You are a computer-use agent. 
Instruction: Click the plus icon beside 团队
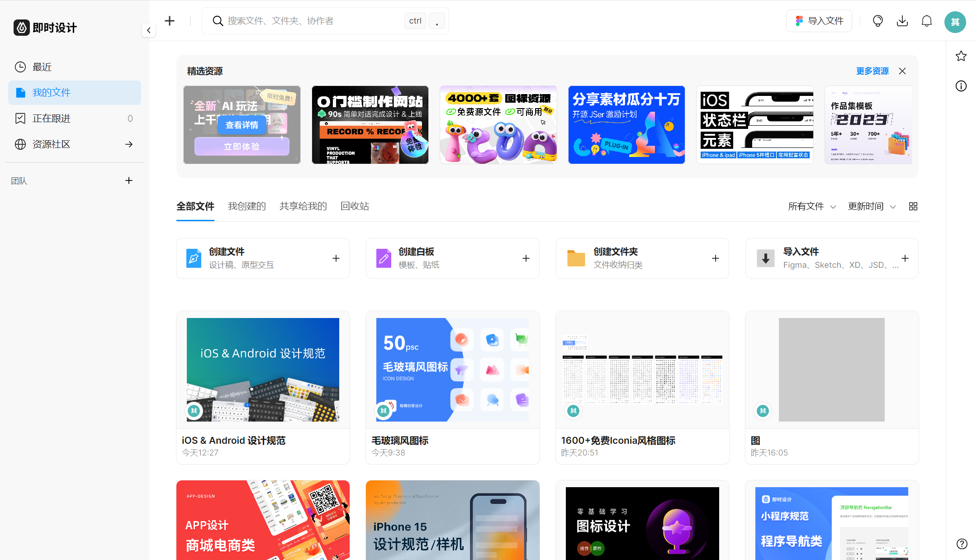tap(129, 180)
